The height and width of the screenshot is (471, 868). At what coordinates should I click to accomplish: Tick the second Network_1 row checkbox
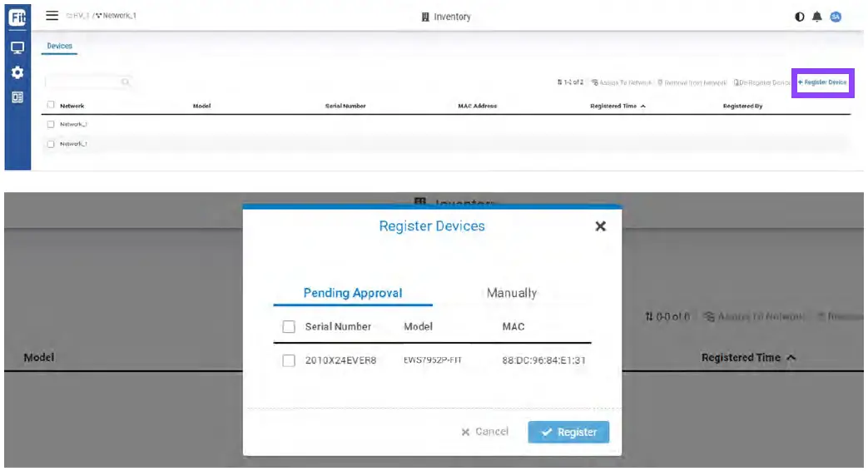[51, 144]
